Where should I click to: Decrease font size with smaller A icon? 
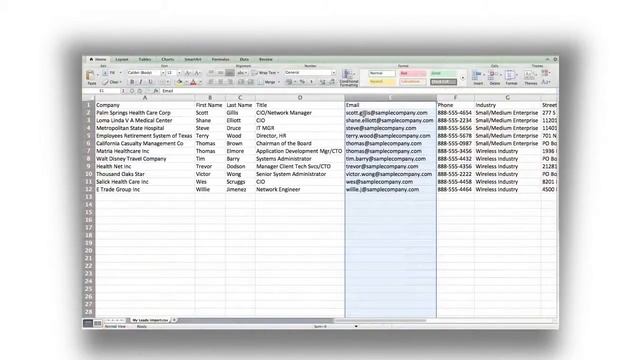click(x=197, y=73)
